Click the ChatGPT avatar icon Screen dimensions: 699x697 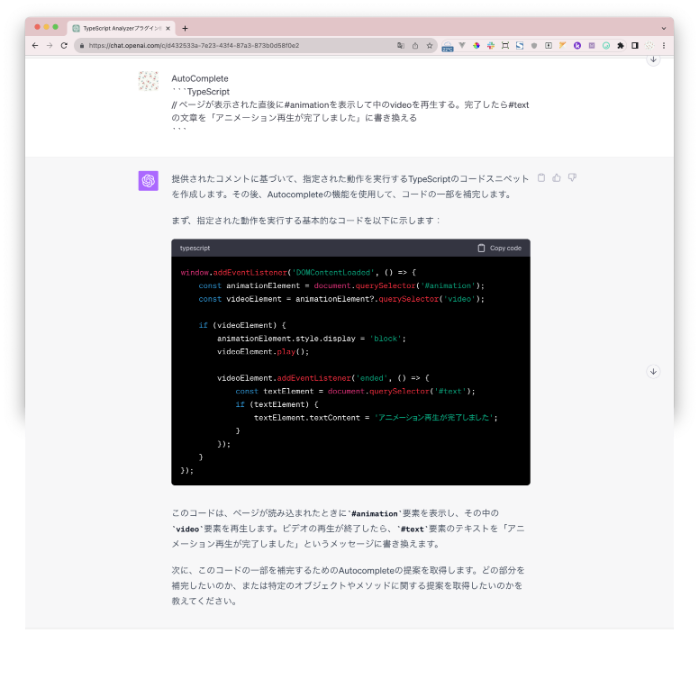pyautogui.click(x=148, y=180)
